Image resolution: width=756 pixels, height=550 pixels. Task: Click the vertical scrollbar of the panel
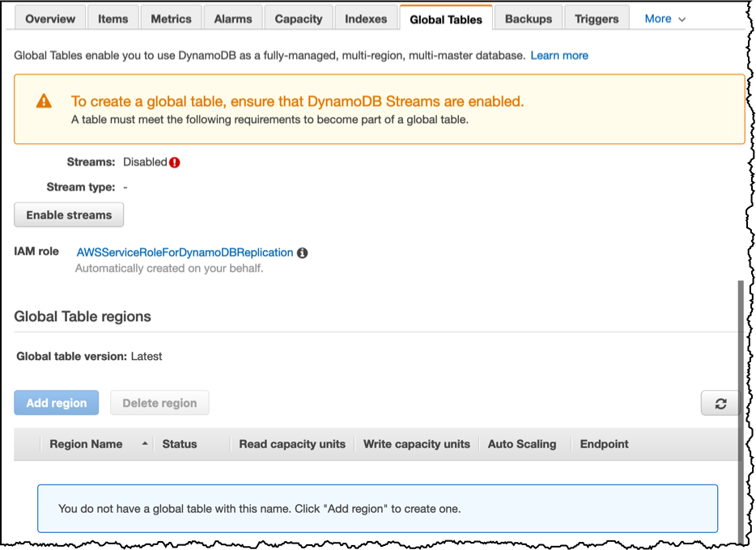pyautogui.click(x=741, y=412)
